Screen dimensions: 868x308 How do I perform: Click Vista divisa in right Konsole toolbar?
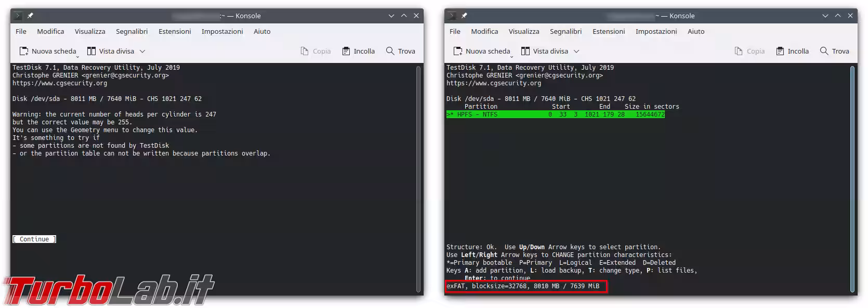(x=545, y=51)
